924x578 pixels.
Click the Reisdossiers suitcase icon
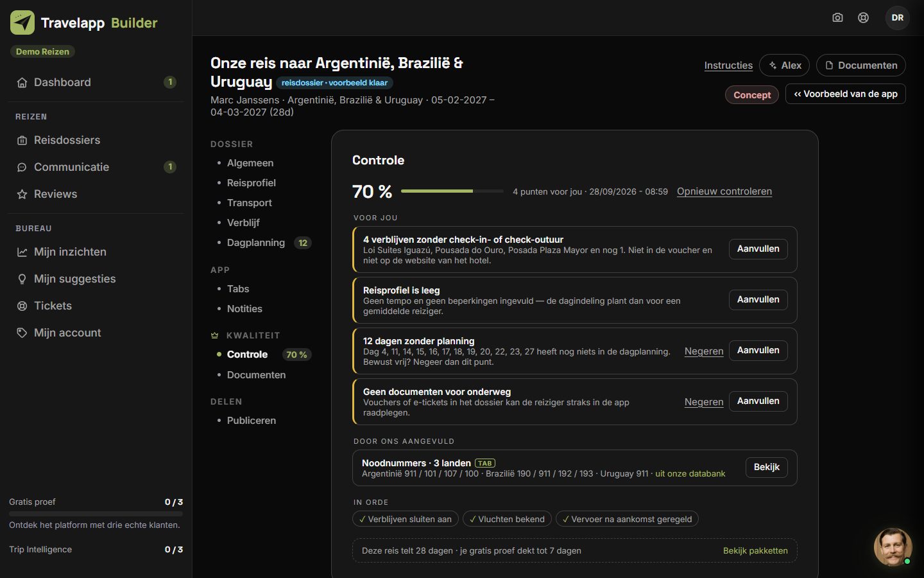22,140
